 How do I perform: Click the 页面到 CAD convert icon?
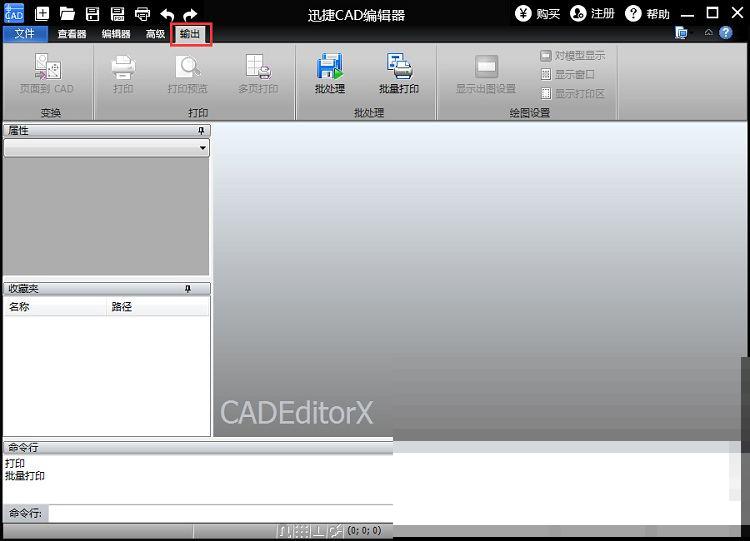pos(47,66)
